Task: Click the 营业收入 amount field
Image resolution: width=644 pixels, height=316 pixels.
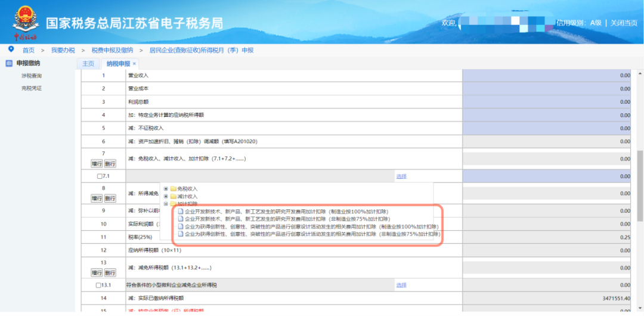Action: tap(547, 76)
